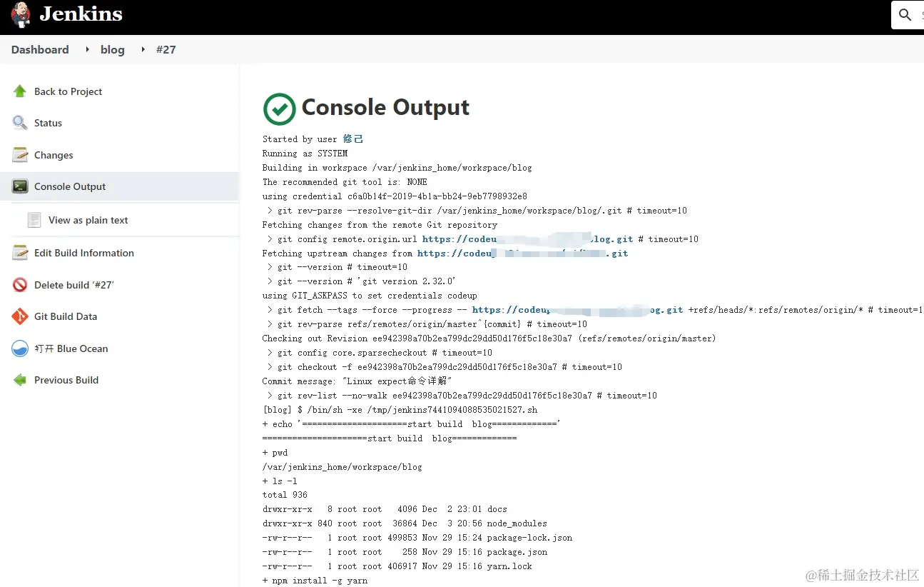Open 打开 Blue Ocean link
Viewport: 924px width, 587px height.
click(x=71, y=348)
